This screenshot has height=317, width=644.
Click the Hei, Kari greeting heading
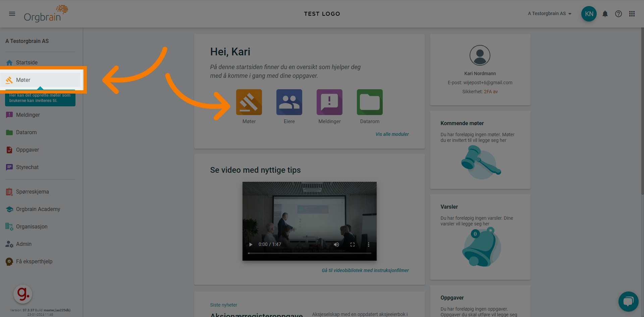[230, 52]
